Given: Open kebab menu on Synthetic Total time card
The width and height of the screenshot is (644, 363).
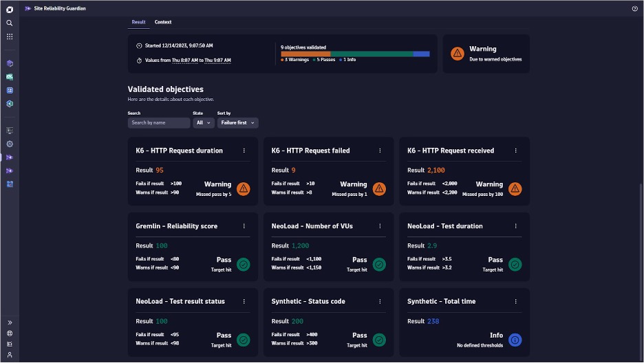Looking at the screenshot, I should [x=516, y=301].
